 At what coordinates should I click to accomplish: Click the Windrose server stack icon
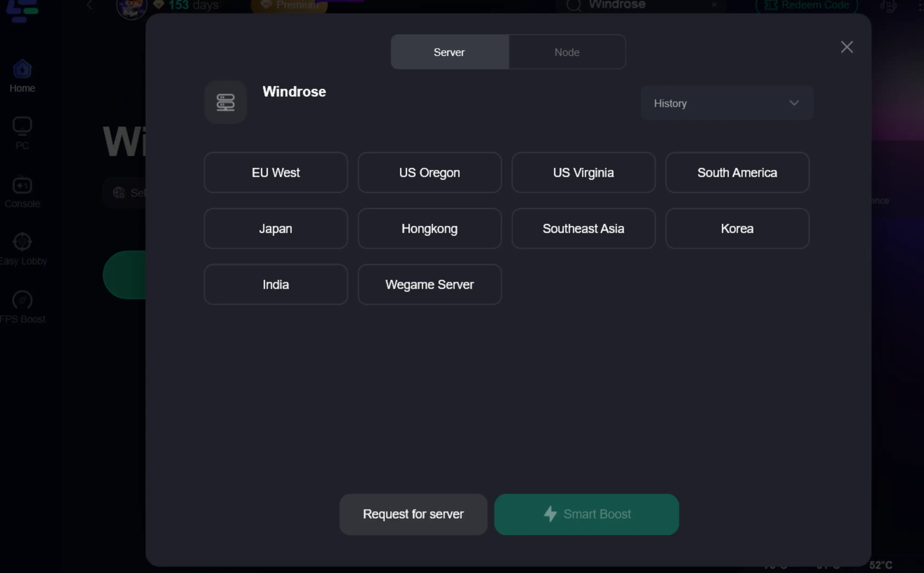(225, 102)
